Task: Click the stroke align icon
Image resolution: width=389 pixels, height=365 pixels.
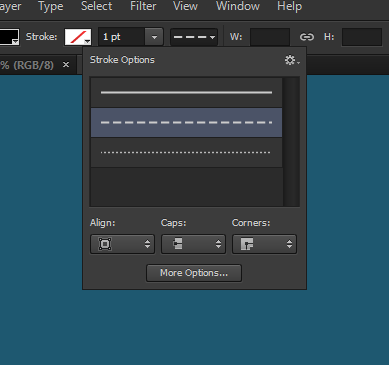Action: [x=105, y=244]
